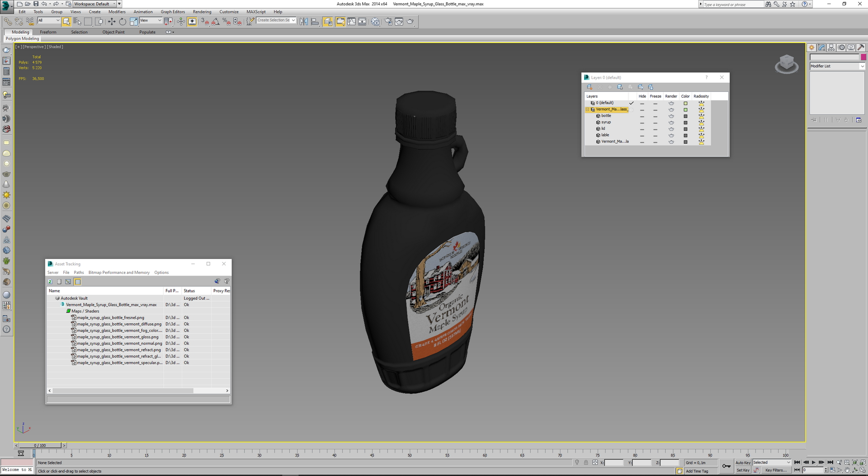Open the Workspace: Default dropdown
Viewport: 868px width, 476px height.
point(94,4)
